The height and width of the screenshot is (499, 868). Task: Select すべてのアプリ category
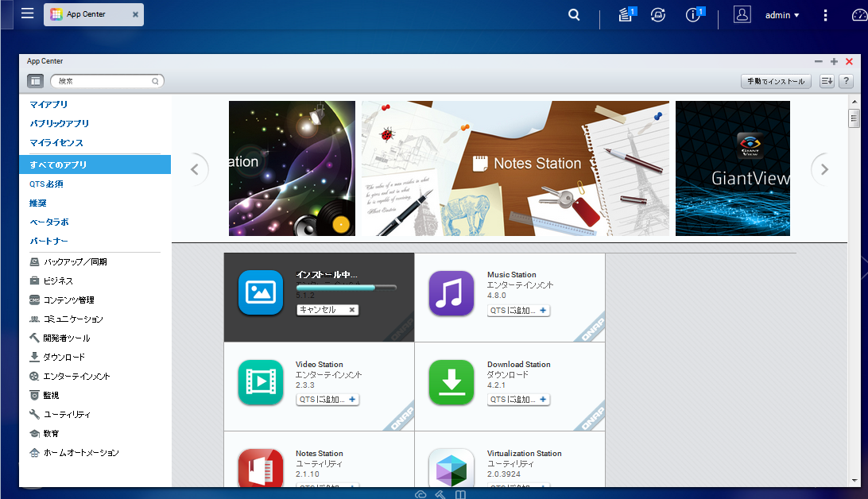point(95,164)
